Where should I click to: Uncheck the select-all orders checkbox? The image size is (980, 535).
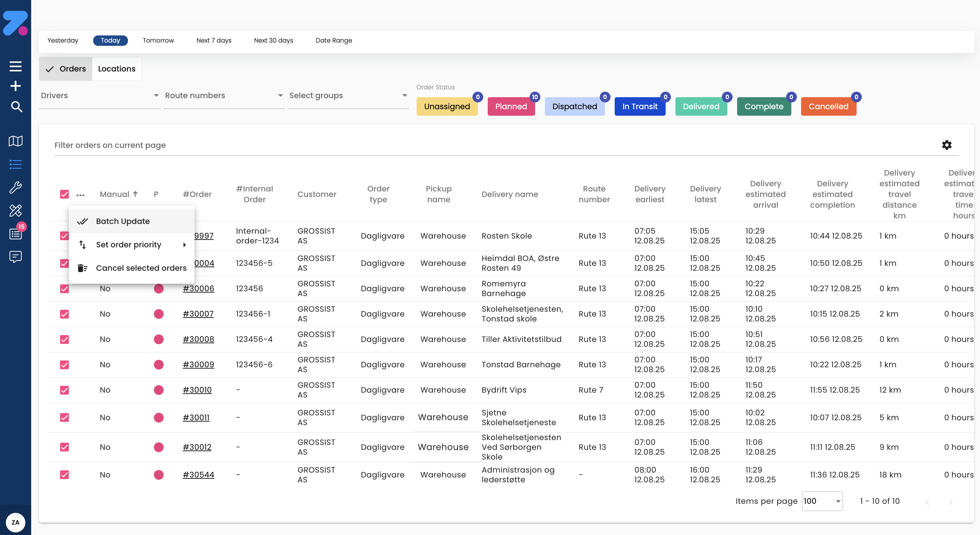pyautogui.click(x=64, y=194)
